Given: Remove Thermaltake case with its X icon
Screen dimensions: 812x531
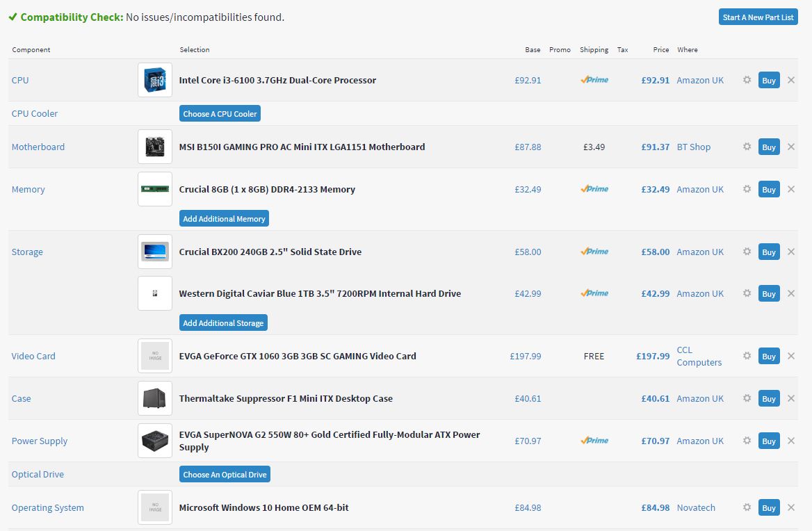Looking at the screenshot, I should click(790, 398).
